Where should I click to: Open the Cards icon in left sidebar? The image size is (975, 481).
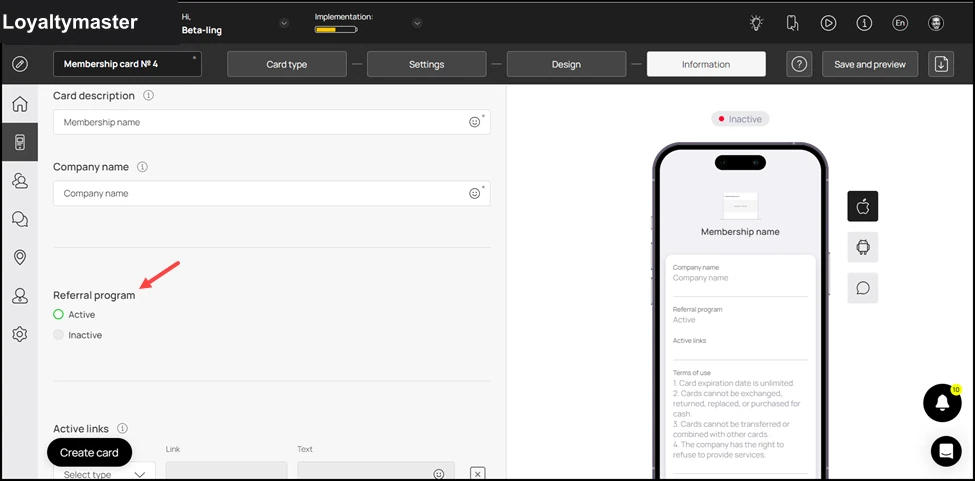click(x=20, y=142)
